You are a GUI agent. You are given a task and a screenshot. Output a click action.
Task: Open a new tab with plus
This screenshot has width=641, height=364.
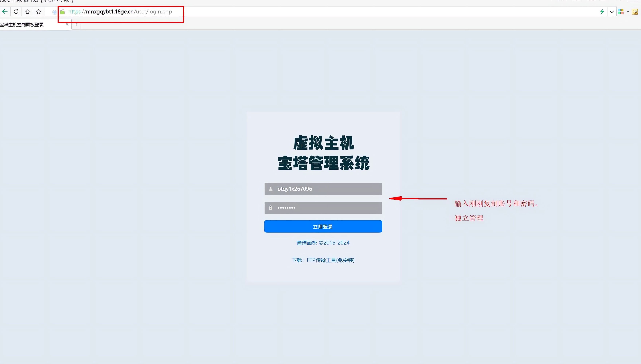[x=76, y=24]
